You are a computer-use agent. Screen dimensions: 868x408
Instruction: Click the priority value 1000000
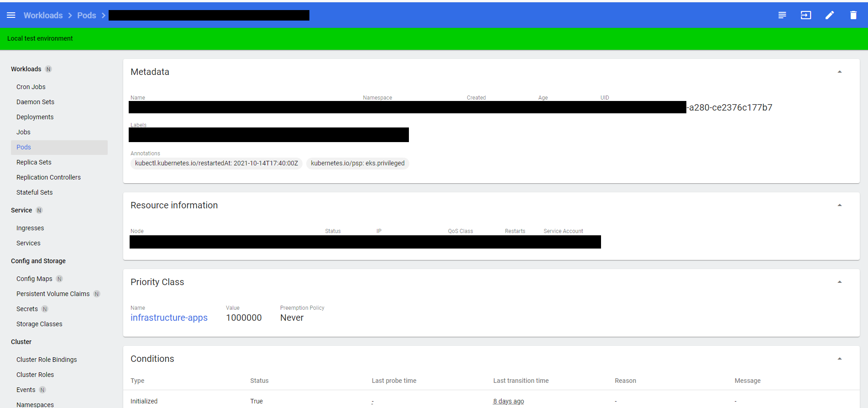pos(244,318)
